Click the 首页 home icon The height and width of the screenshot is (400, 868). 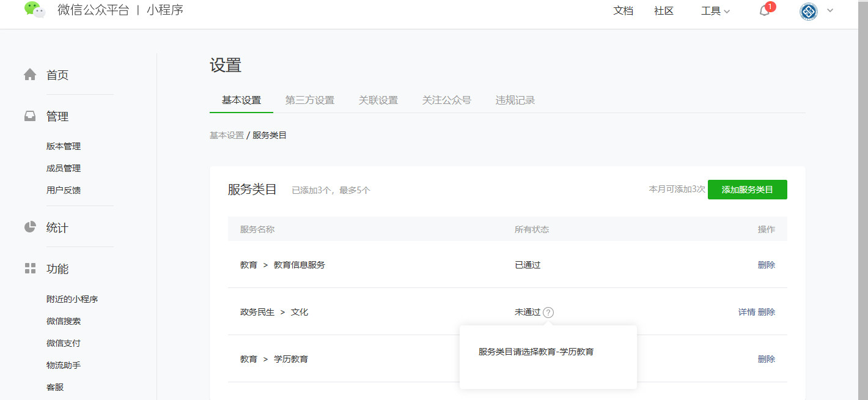pyautogui.click(x=30, y=75)
